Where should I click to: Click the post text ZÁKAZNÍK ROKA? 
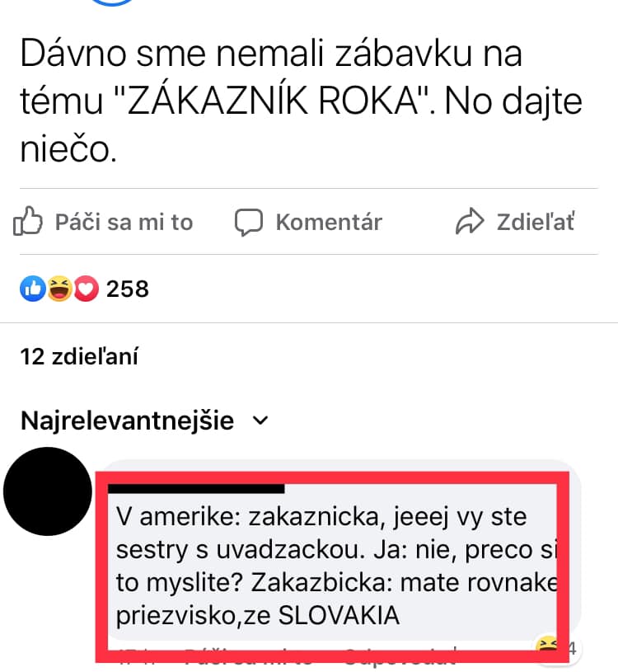273,101
